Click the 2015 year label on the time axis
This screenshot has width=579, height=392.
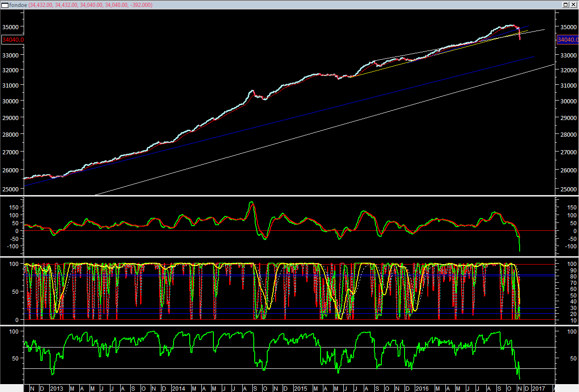300,388
